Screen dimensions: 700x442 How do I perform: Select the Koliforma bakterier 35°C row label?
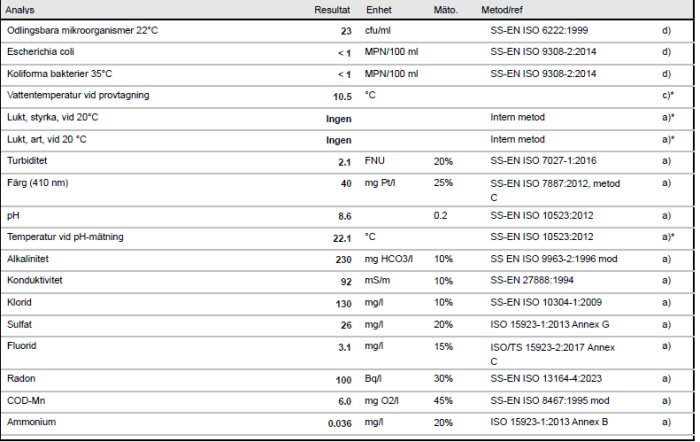tap(58, 74)
